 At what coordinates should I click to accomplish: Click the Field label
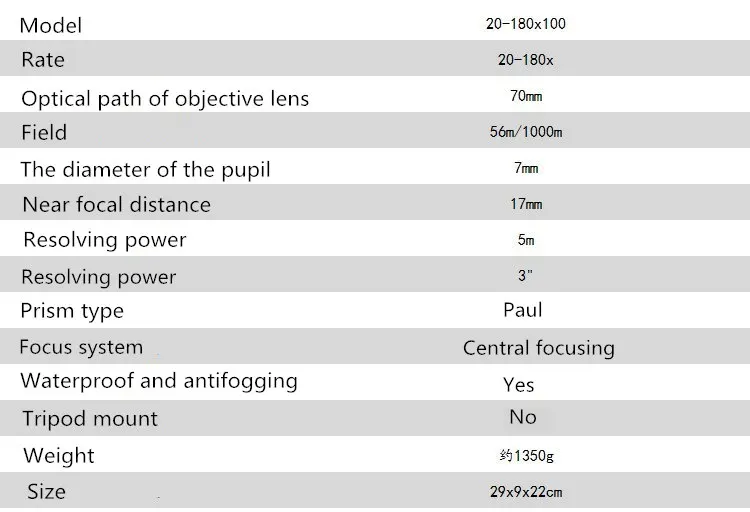[x=44, y=133]
